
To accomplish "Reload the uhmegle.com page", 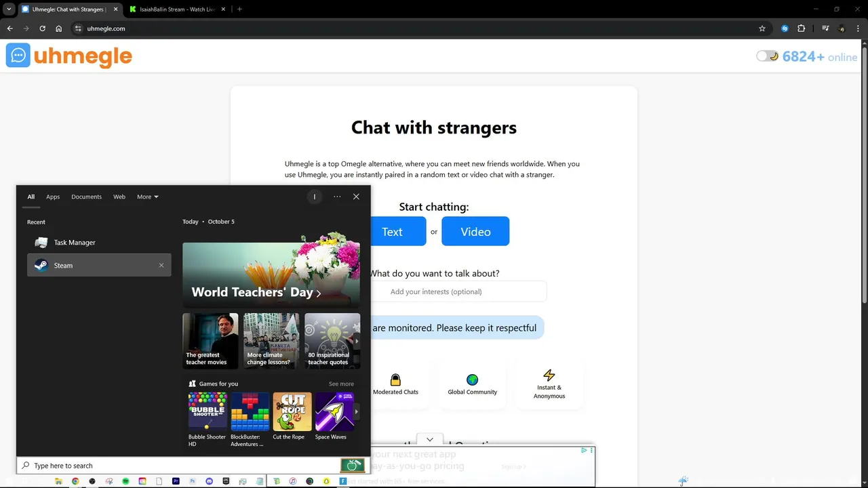I will pyautogui.click(x=42, y=28).
